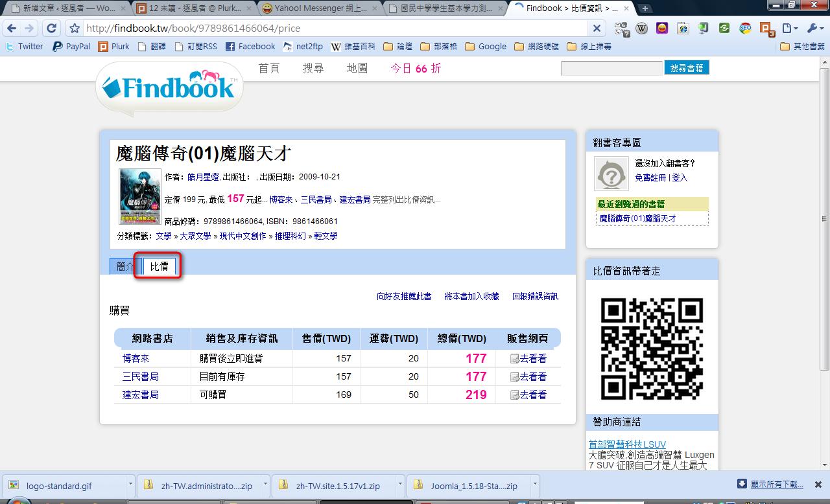830x504 pixels.
Task: Select the 比價 tab
Action: [159, 266]
